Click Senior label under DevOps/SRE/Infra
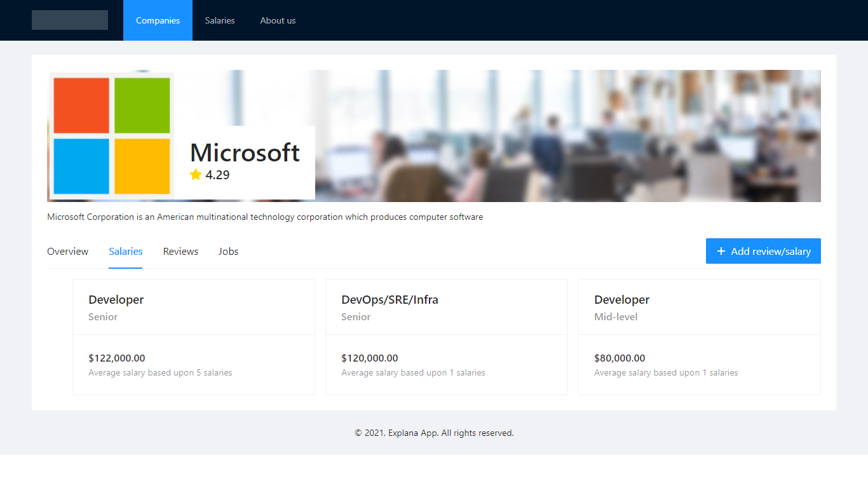Screen dimensions: 868x488 pos(356,316)
